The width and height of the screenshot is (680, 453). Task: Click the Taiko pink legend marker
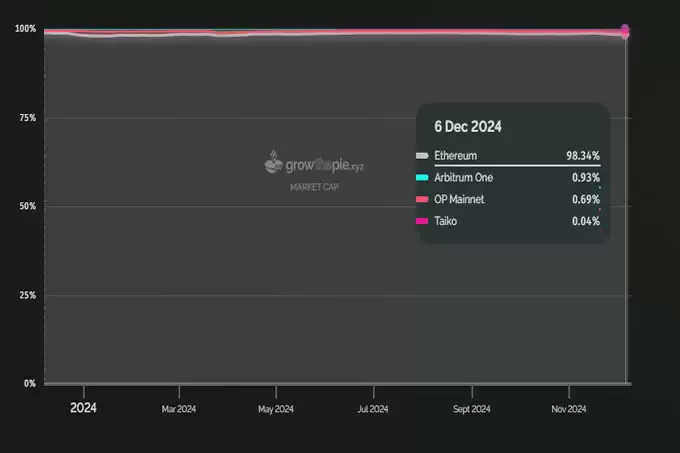point(422,221)
